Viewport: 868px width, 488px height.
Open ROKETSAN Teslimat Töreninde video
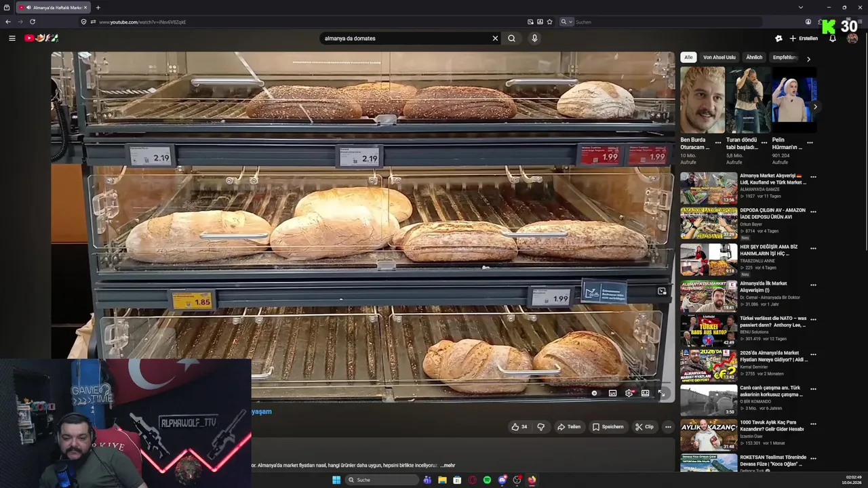click(x=709, y=464)
